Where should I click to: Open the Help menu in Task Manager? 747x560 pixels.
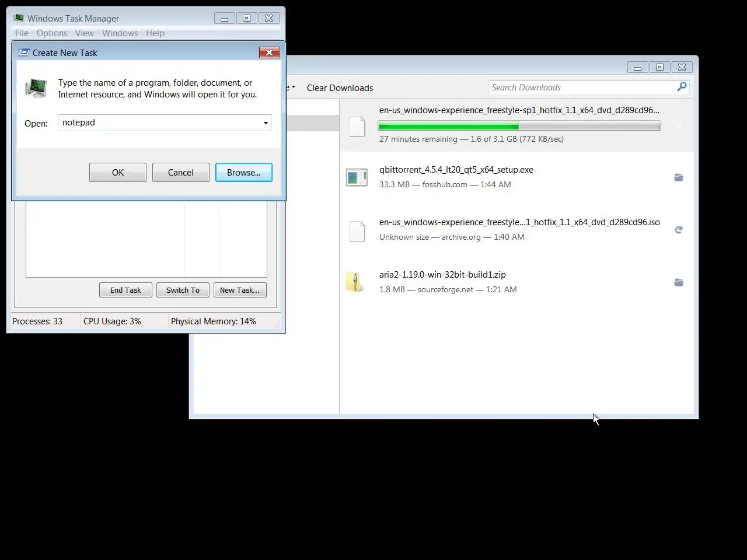(155, 33)
